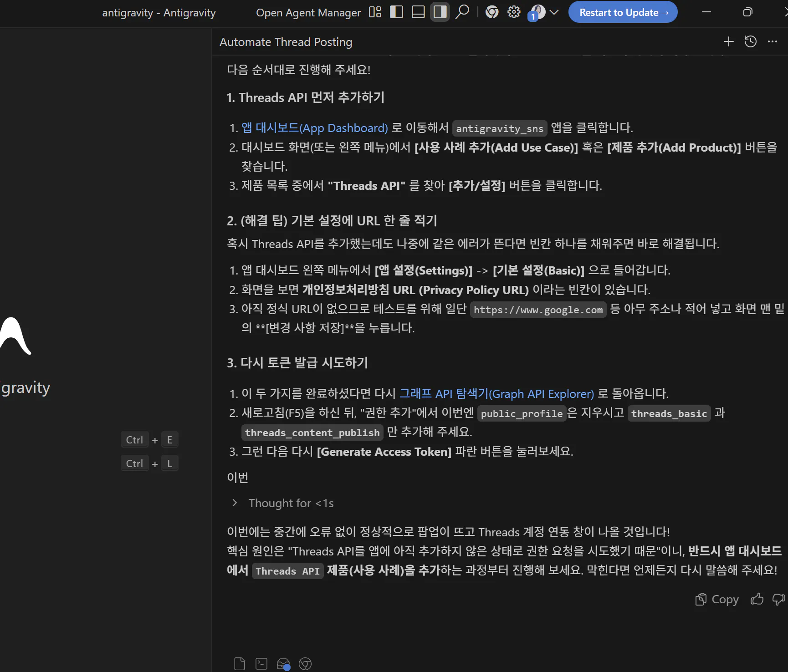Click Open Agent Manager label
This screenshot has width=788, height=672.
pyautogui.click(x=308, y=13)
